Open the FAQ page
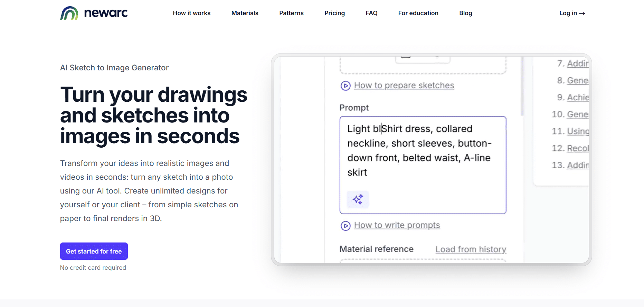The width and height of the screenshot is (644, 307). tap(371, 13)
